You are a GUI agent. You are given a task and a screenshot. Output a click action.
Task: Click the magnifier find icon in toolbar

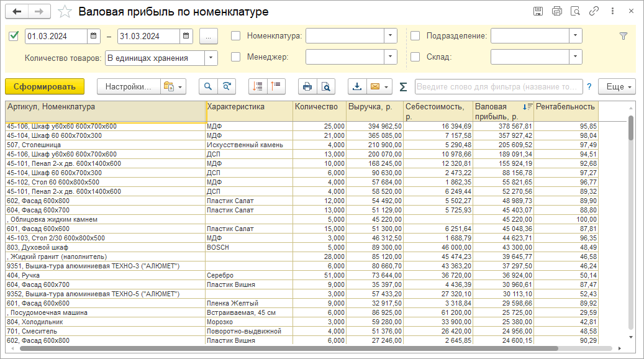click(x=208, y=86)
